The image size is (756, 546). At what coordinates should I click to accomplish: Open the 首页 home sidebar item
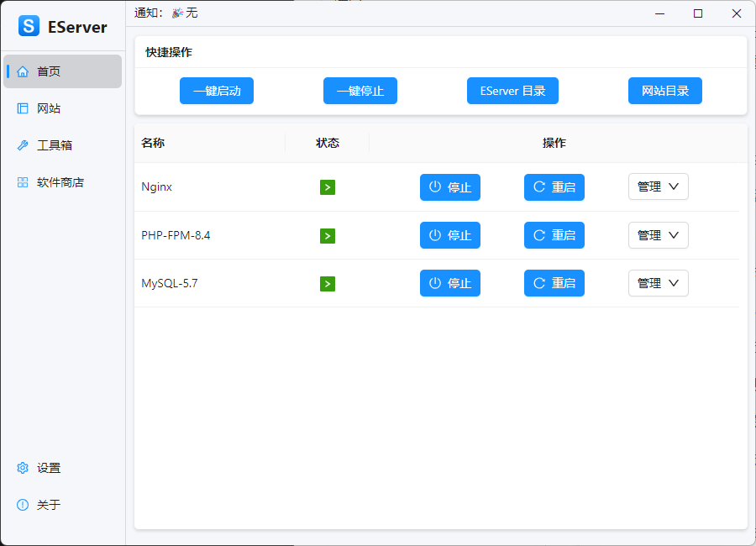(x=63, y=71)
